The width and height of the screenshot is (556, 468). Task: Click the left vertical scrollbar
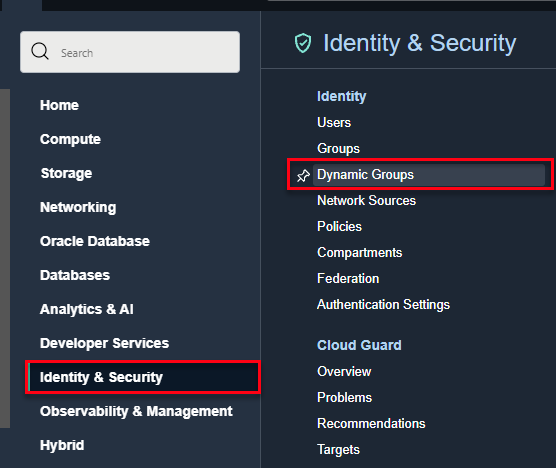click(5, 258)
